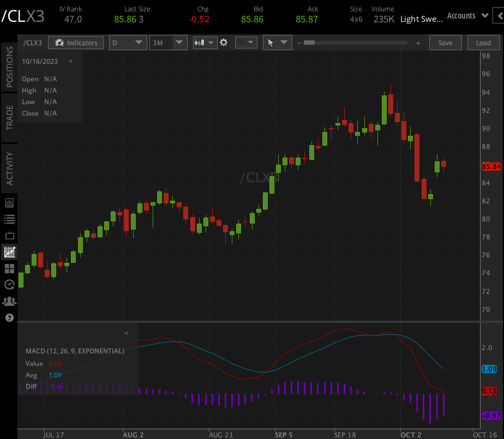The height and width of the screenshot is (439, 504).
Task: Click the Load button
Action: tap(483, 43)
